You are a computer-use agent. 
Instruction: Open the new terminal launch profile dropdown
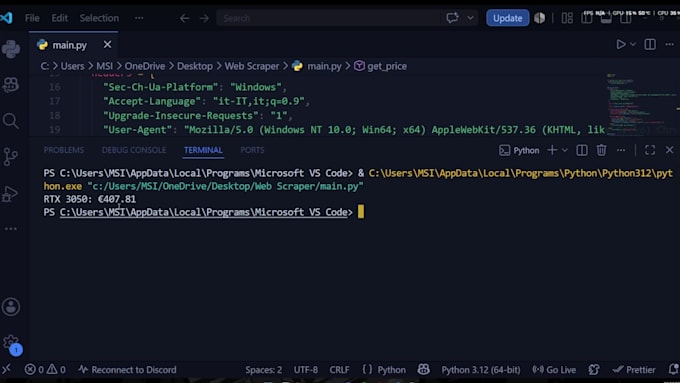(565, 150)
